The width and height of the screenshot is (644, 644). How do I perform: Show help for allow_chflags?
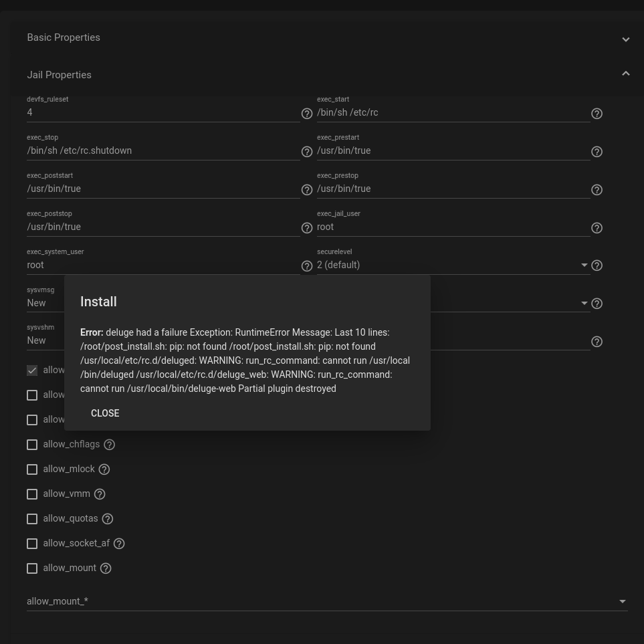pyautogui.click(x=109, y=445)
